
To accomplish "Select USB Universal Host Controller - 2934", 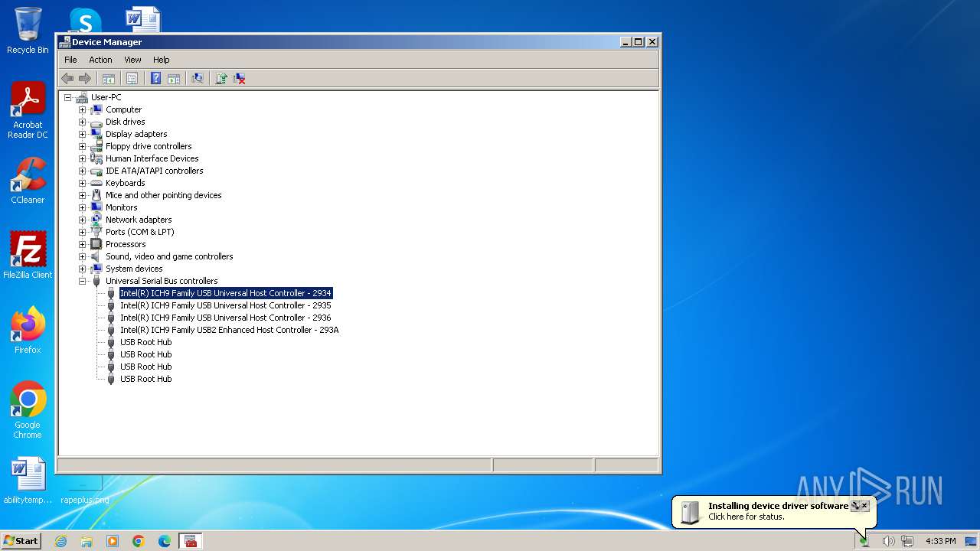I will (226, 293).
